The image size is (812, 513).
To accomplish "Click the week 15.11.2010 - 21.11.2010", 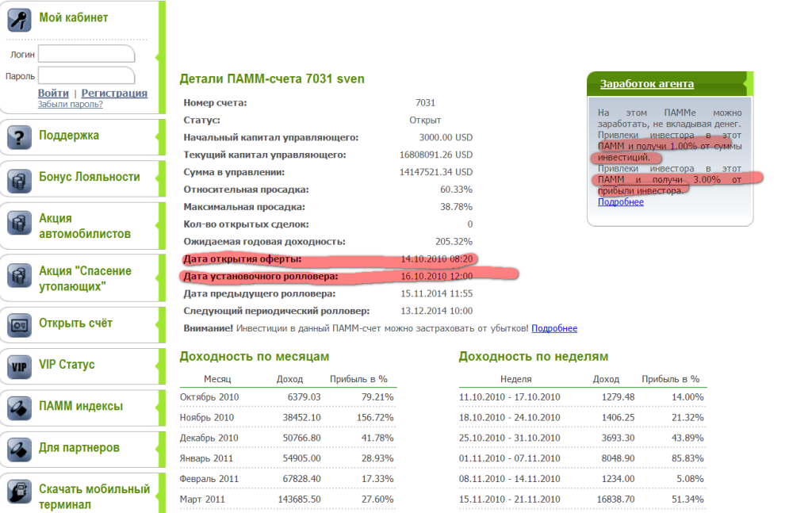I will click(510, 499).
